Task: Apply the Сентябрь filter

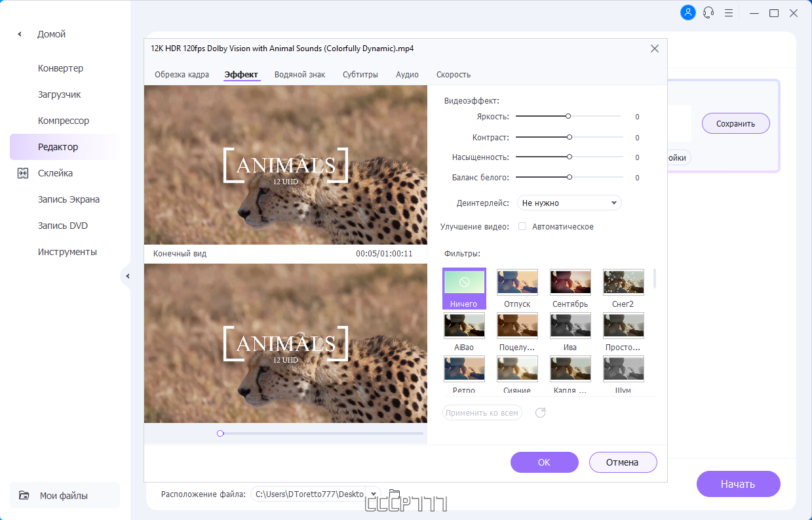Action: 570,288
